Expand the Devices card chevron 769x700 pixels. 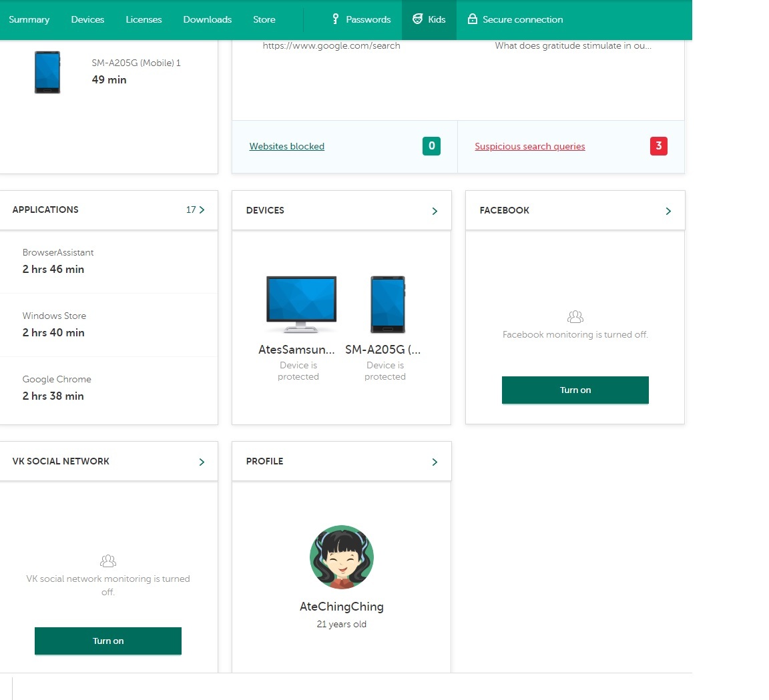pyautogui.click(x=435, y=211)
